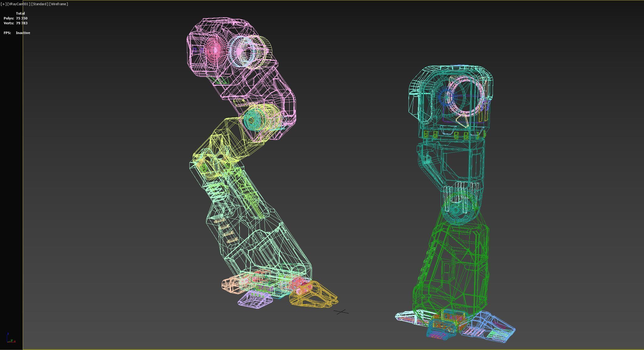This screenshot has height=350, width=644.
Task: Open the [+] general viewport menu
Action: (x=3, y=4)
